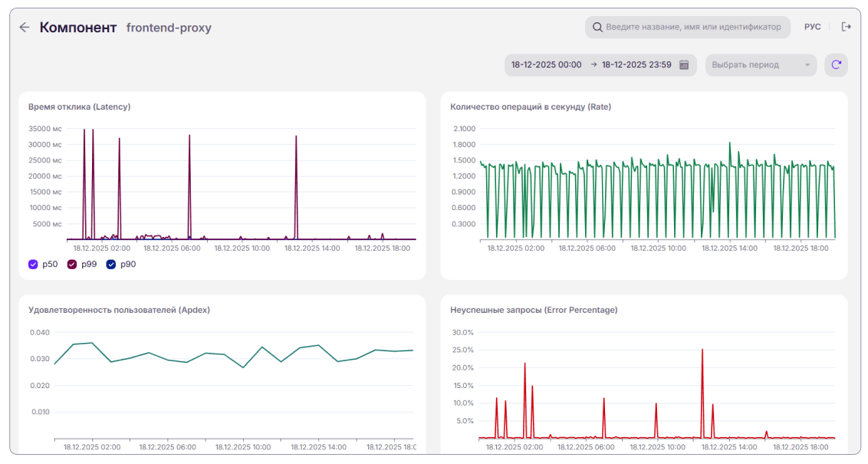Click the Время отклика (Latency) chart title
This screenshot has height=464, width=868.
coord(79,107)
